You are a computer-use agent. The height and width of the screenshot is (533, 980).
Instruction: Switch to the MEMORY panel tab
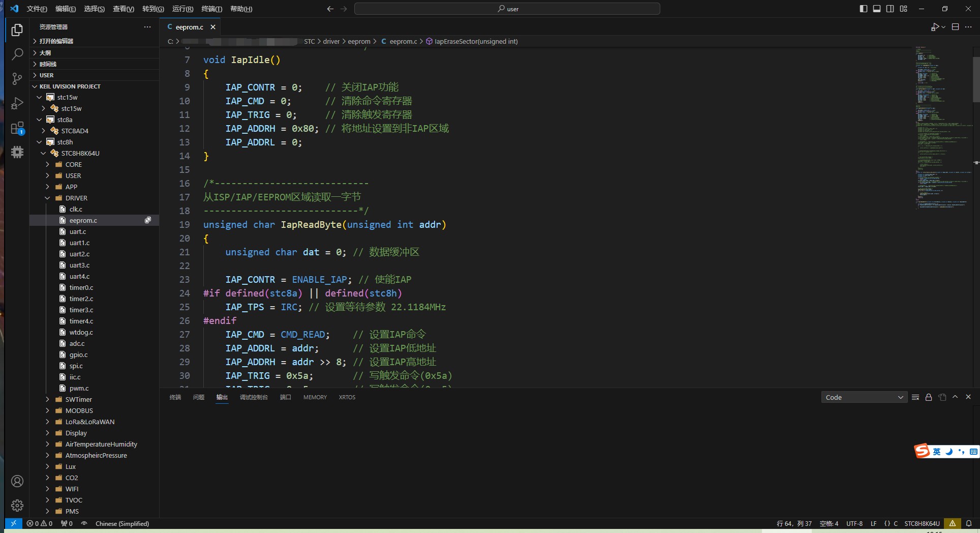click(315, 397)
